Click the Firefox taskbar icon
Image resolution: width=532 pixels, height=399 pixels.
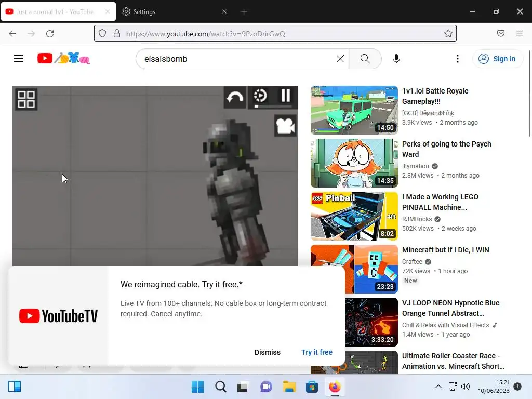tap(335, 387)
